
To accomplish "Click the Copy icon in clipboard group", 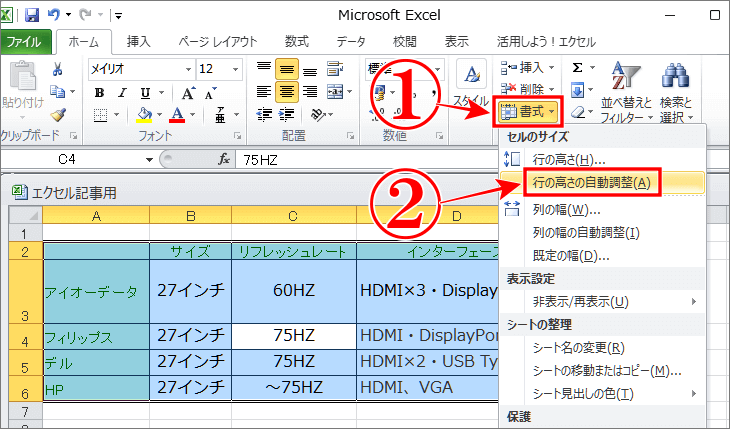I will tap(57, 91).
